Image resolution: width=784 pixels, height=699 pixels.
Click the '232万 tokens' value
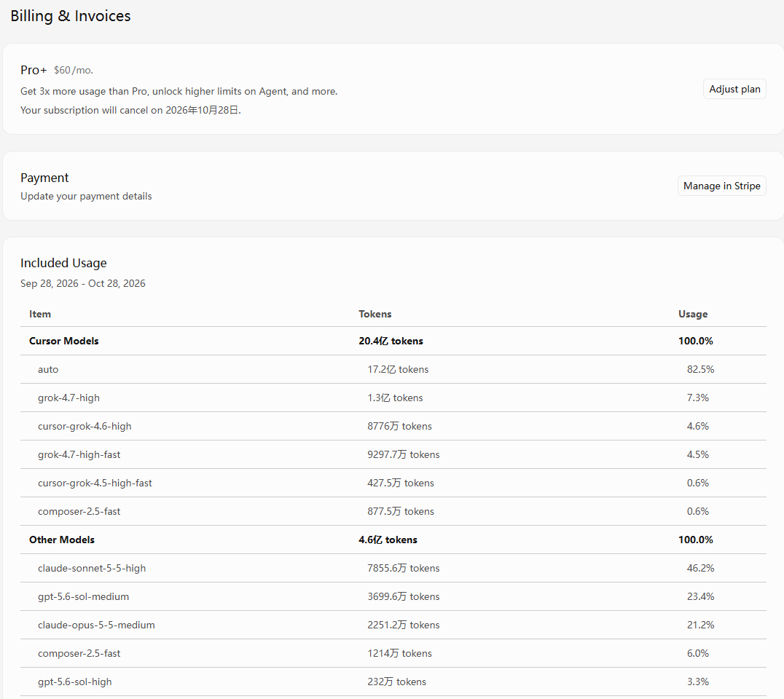coord(397,682)
